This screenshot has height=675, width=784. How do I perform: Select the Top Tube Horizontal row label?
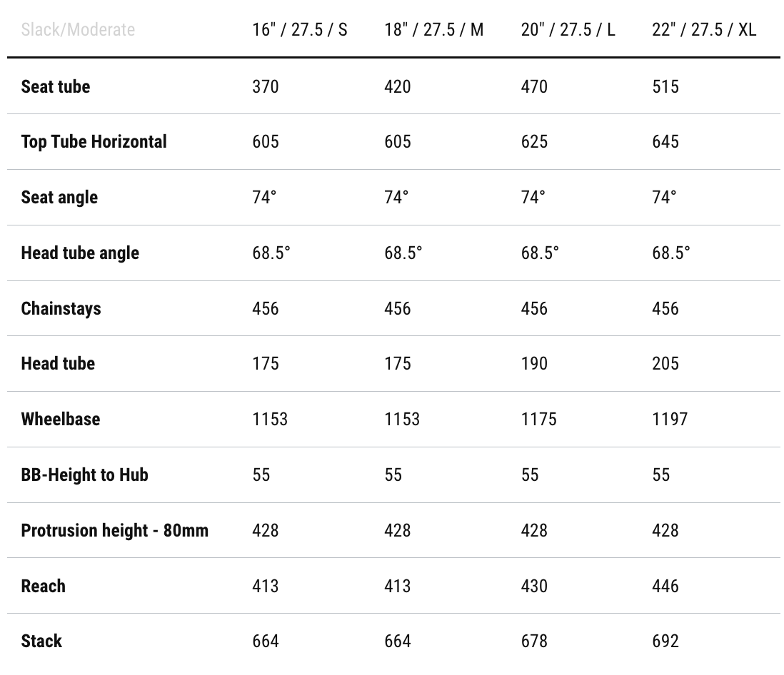coord(94,141)
